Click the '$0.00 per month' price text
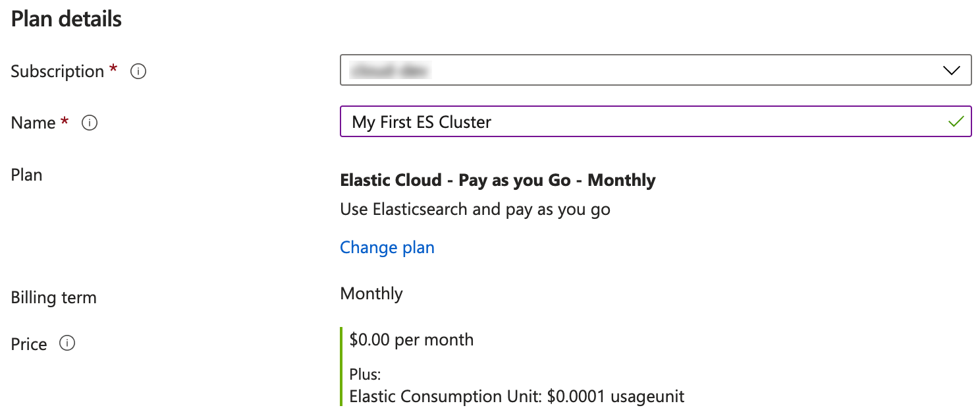The width and height of the screenshot is (980, 414). pyautogui.click(x=412, y=340)
